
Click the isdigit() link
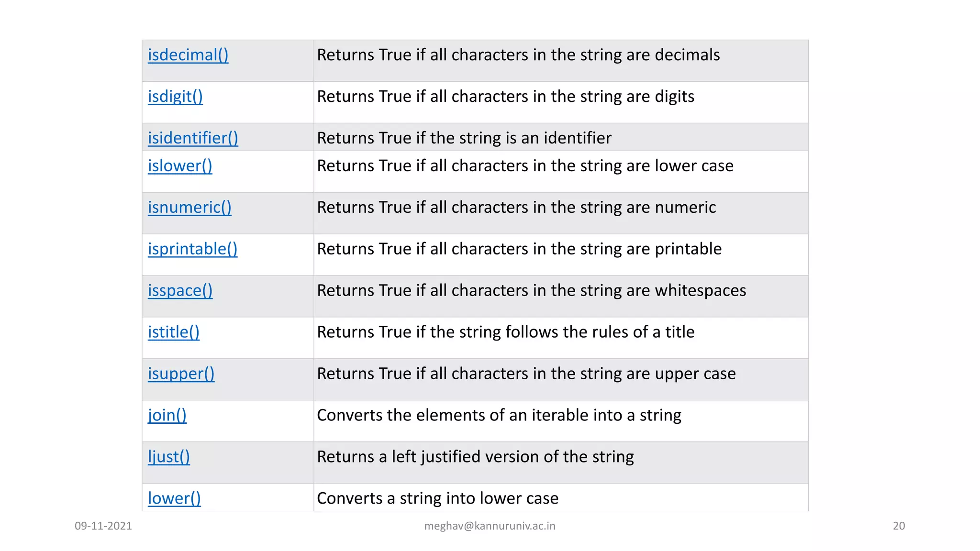(175, 97)
